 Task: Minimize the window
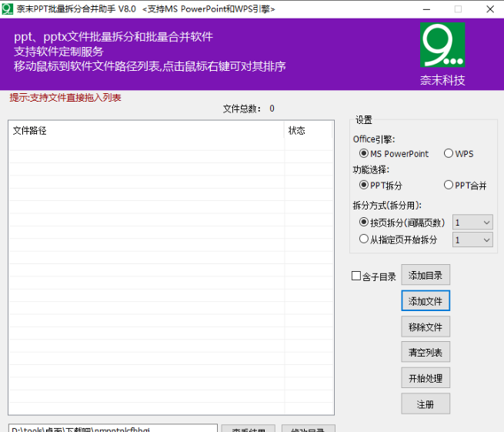(x=427, y=8)
